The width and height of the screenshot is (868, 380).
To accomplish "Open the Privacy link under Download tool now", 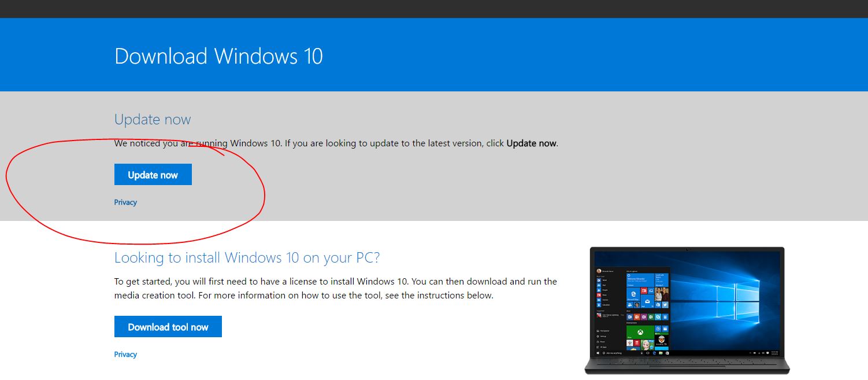I will (x=125, y=355).
